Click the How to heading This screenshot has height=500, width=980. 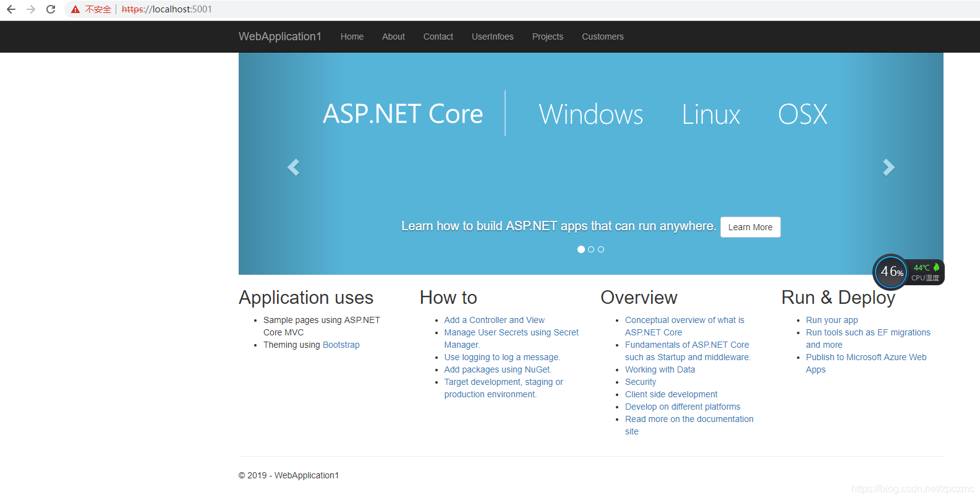pyautogui.click(x=448, y=298)
